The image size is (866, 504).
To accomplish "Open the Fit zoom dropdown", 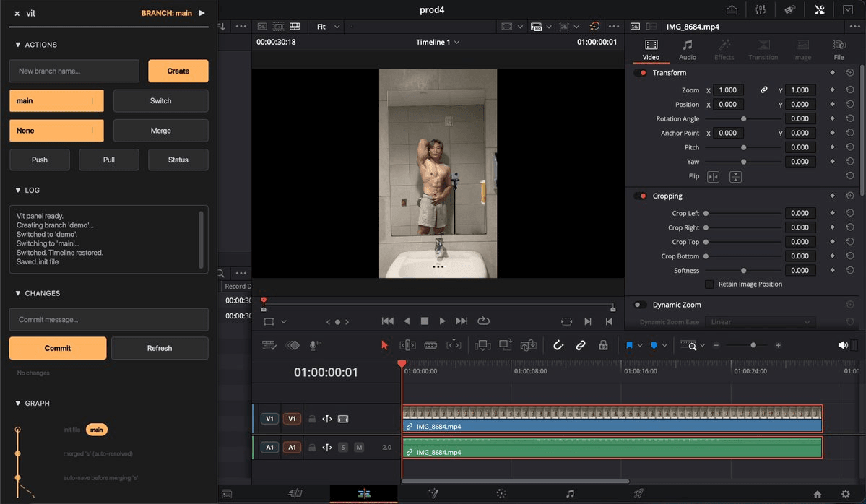I will (x=328, y=27).
